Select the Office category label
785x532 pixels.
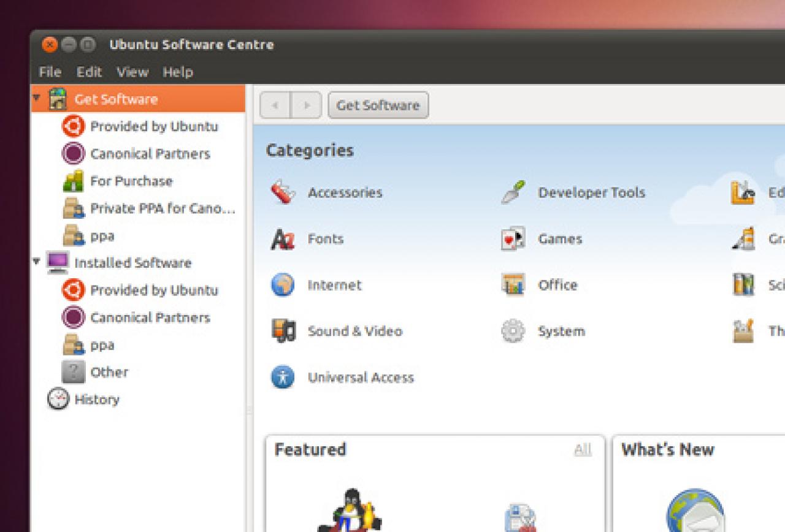pyautogui.click(x=557, y=285)
